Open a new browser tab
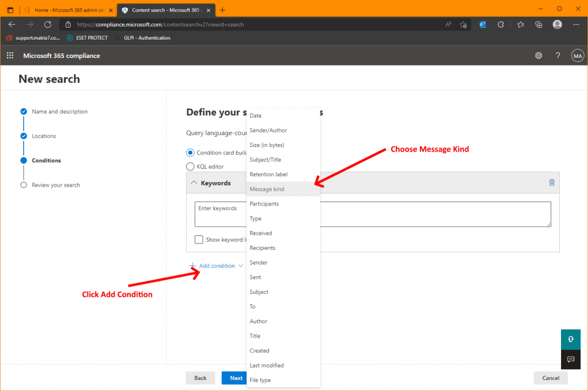Screen dimensions: 588x391 pos(222,10)
